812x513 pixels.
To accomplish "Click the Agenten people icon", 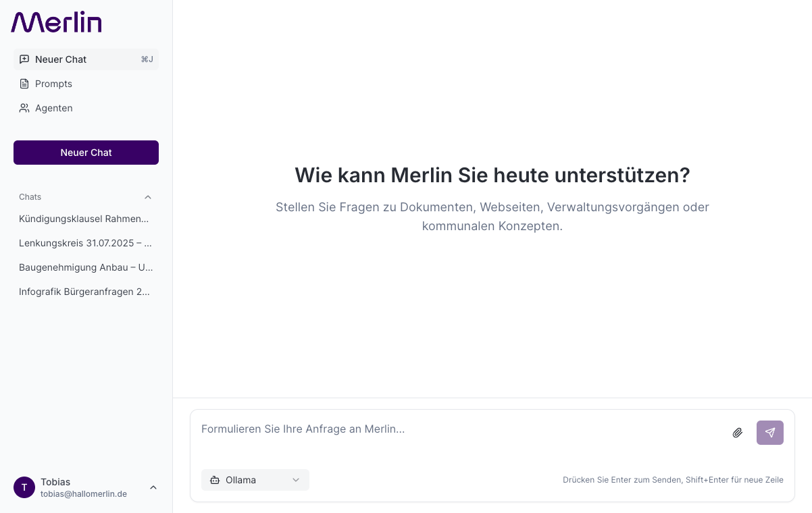I will tap(24, 108).
